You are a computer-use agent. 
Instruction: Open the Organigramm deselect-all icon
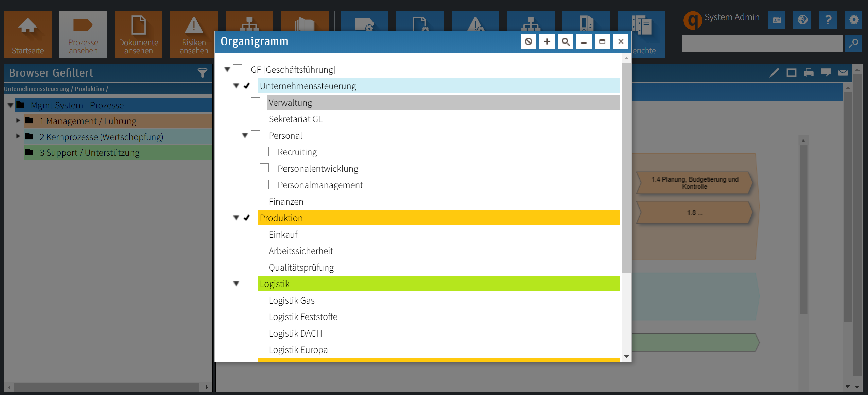coord(529,41)
